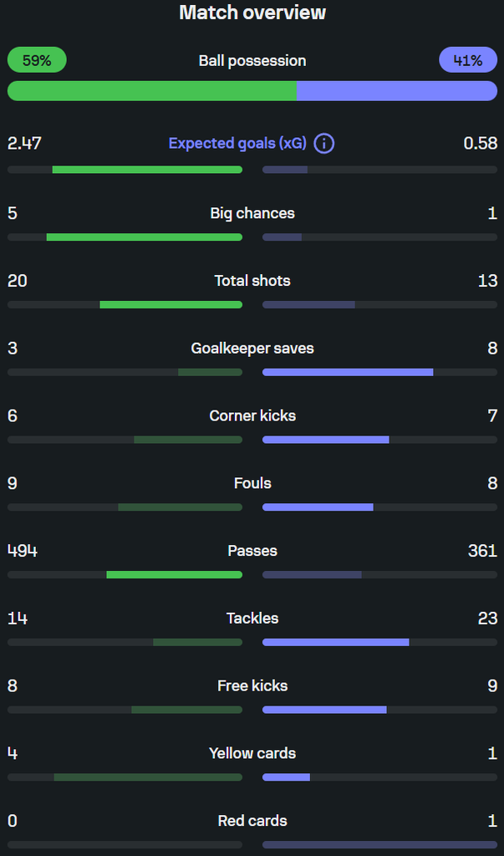Click the Red cards stat label
The height and width of the screenshot is (856, 504).
[252, 821]
